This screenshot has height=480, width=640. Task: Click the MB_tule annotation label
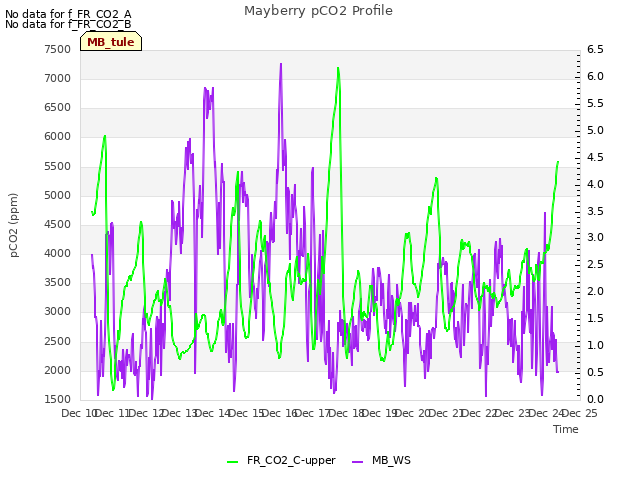point(111,42)
